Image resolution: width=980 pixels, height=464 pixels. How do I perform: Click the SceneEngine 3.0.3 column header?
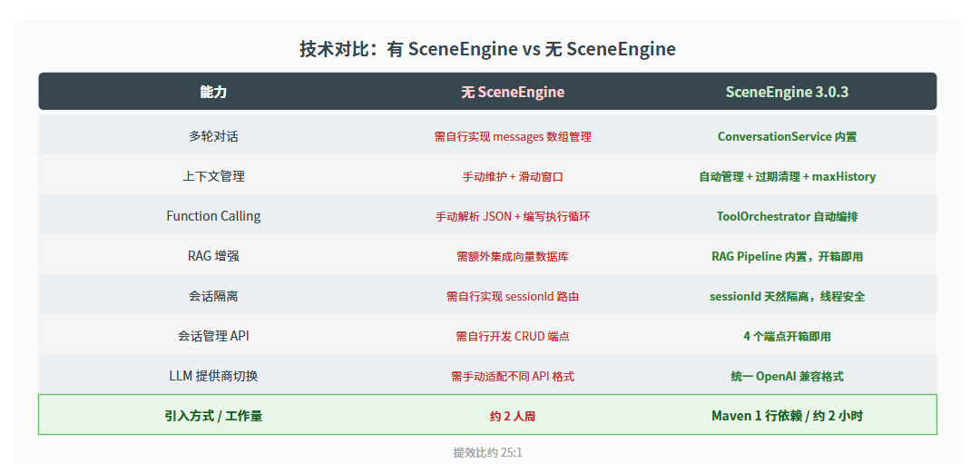787,92
